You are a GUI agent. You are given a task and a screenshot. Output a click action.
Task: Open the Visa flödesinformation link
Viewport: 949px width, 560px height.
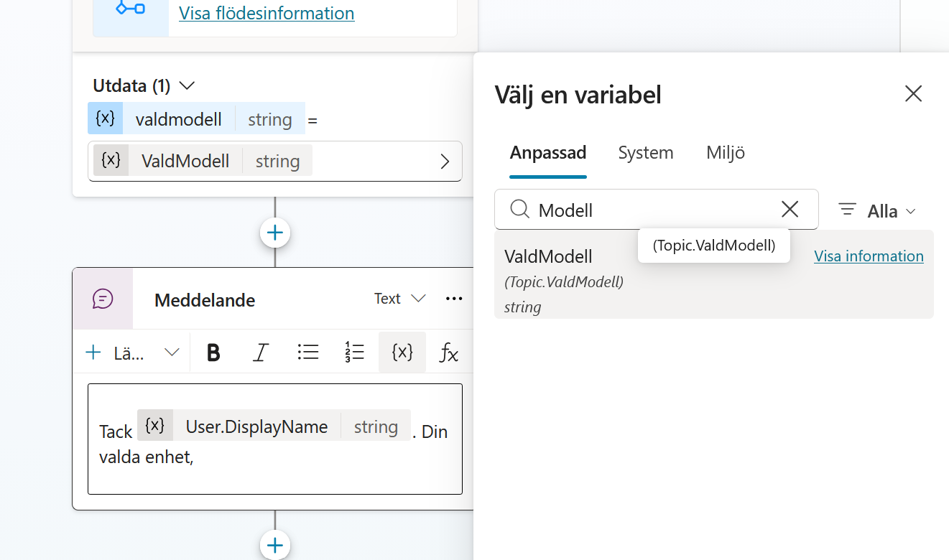click(x=267, y=13)
